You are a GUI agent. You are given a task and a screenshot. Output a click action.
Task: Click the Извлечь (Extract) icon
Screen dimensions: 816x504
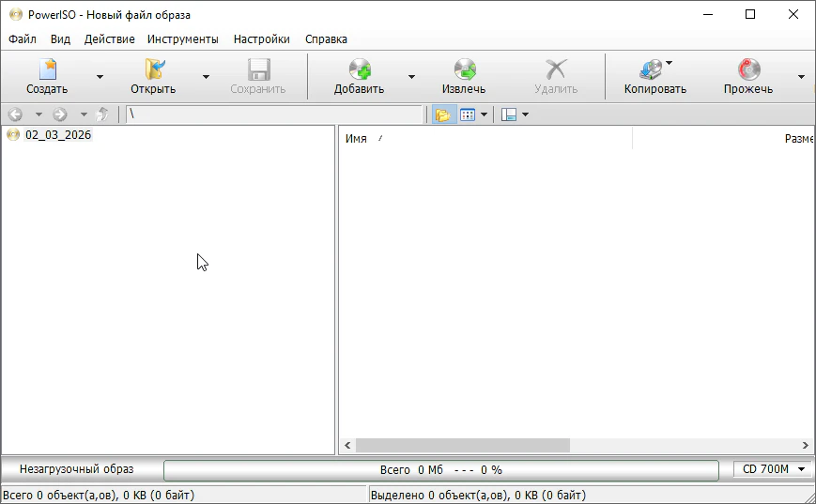click(x=464, y=70)
